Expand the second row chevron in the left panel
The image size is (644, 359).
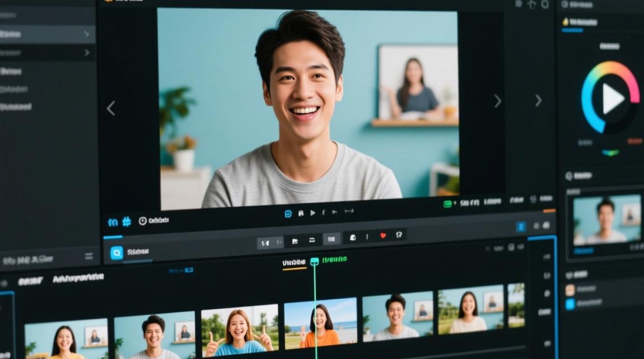[87, 53]
